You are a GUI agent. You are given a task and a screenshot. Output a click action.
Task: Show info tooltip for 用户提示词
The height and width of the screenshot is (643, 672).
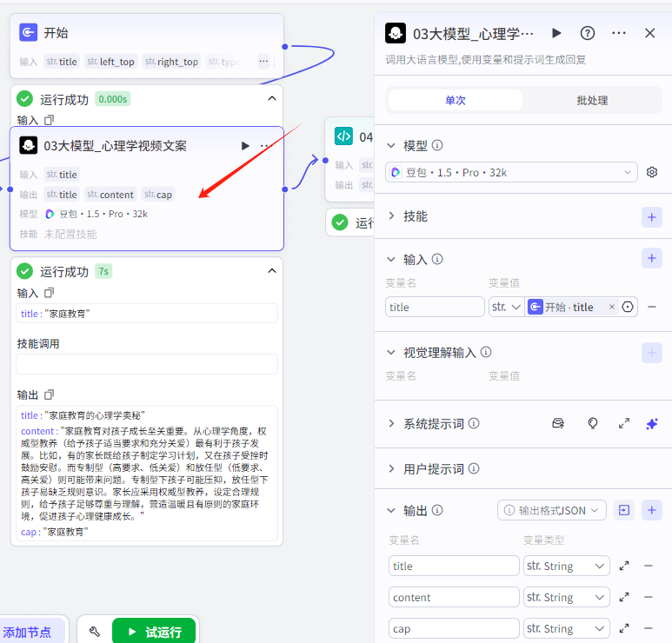pos(474,468)
